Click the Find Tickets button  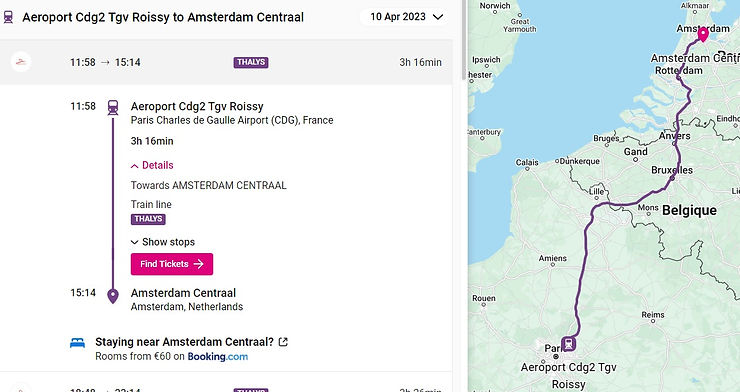pos(172,264)
